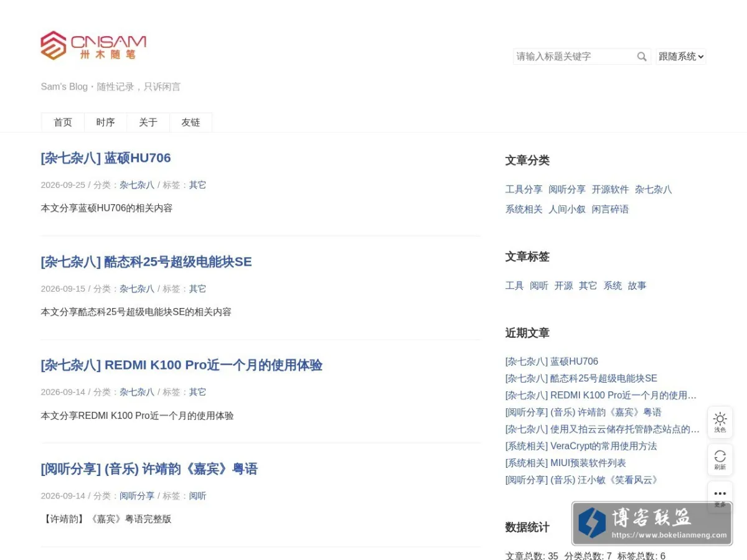Click the CNSAM site logo
The width and height of the screenshot is (747, 560).
pyautogui.click(x=93, y=45)
